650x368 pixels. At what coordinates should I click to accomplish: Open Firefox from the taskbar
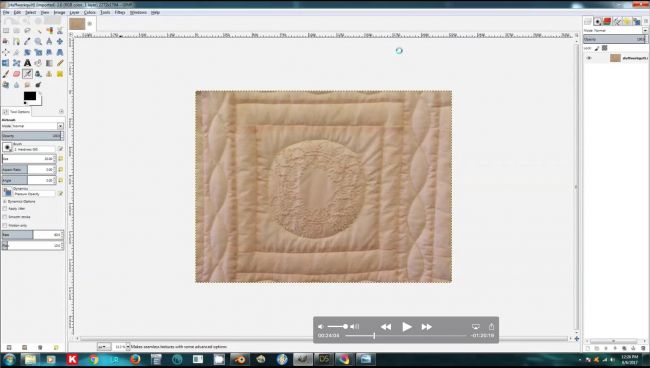135,359
